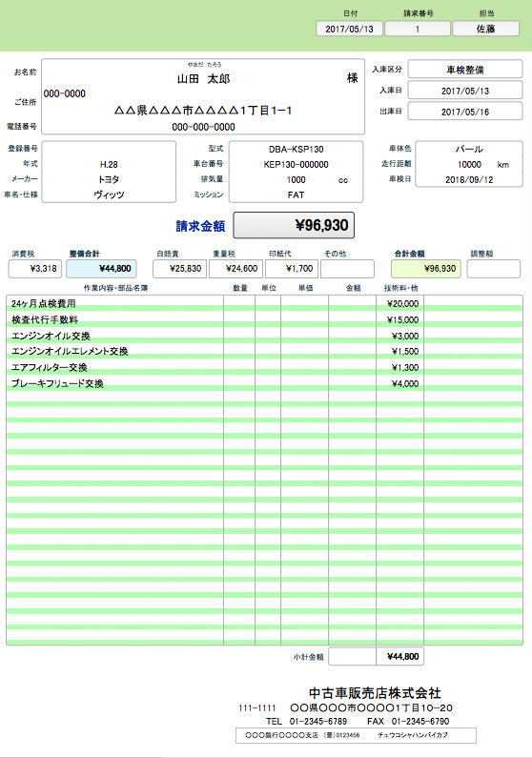Screen dimensions: 532x758
Task: Click the 消費税 field ¥3,318
Action: 34,269
